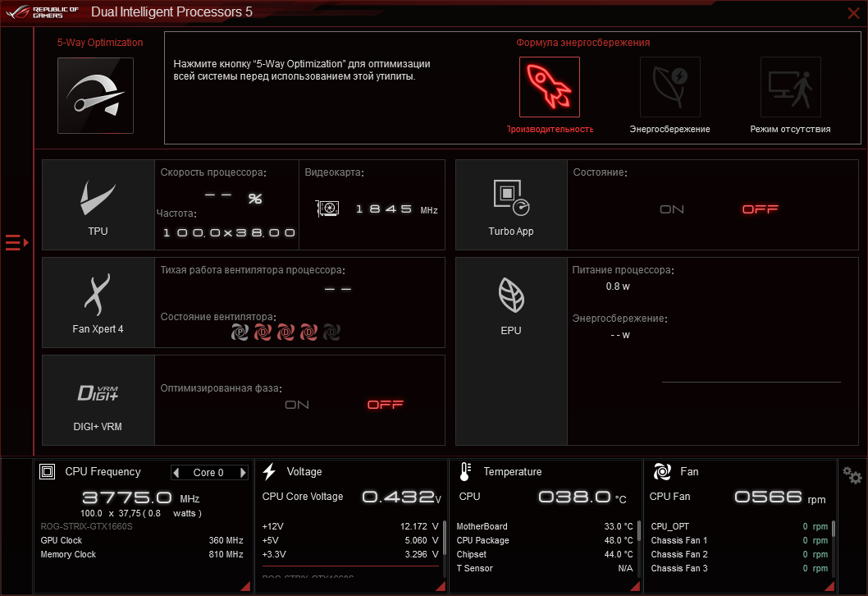Select the CPU_OPT fan row
868x596 pixels.
(739, 526)
